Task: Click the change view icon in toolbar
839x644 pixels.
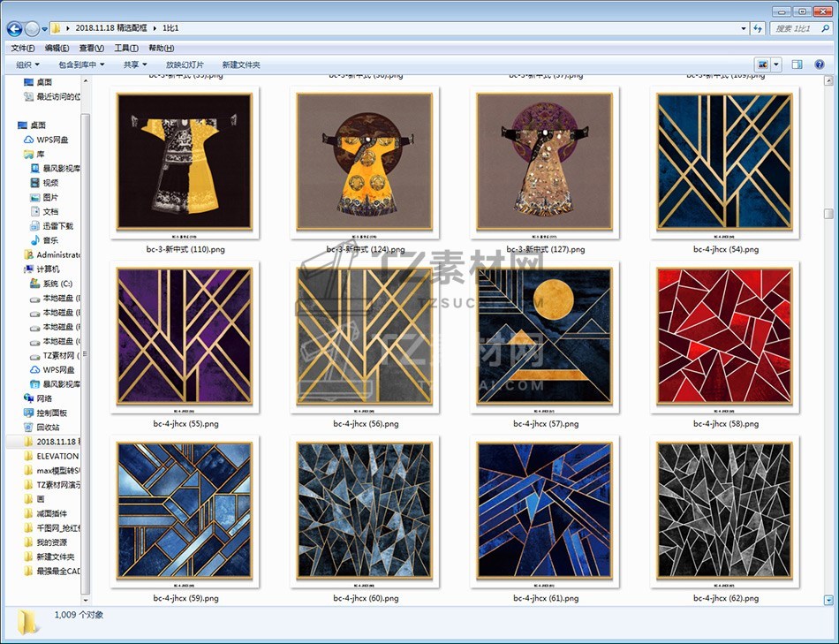Action: coord(762,64)
